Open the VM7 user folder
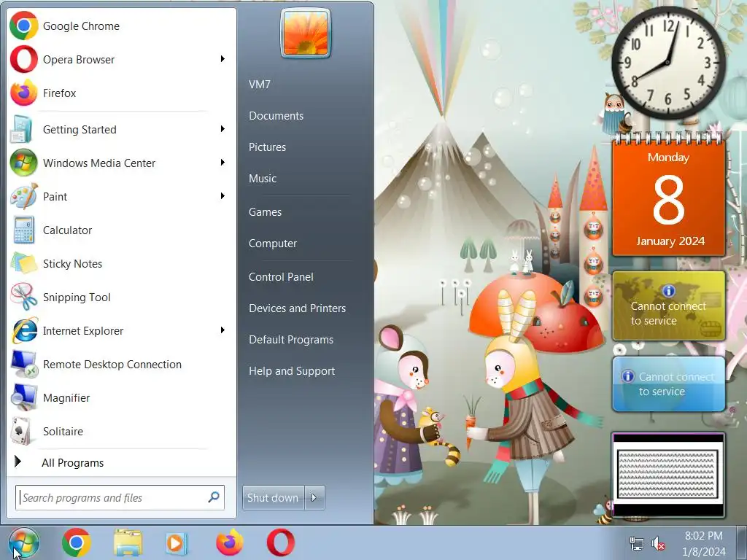Image resolution: width=747 pixels, height=560 pixels. click(x=260, y=85)
